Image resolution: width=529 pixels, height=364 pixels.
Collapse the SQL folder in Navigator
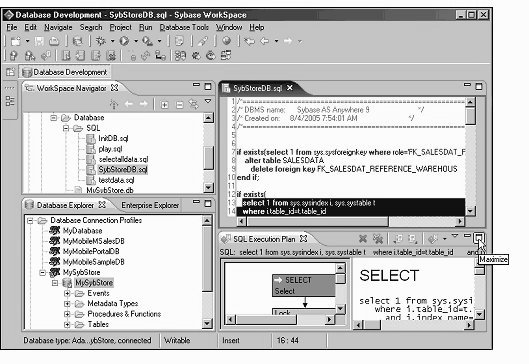click(x=66, y=128)
